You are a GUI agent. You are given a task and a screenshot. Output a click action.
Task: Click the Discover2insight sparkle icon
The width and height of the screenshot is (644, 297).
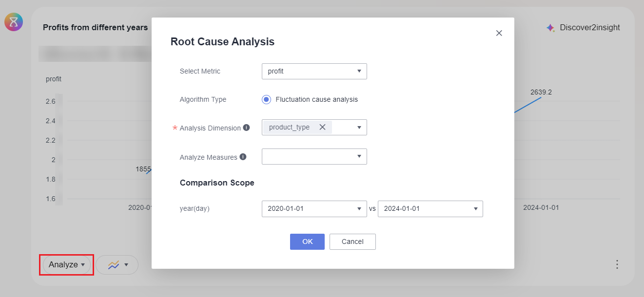(x=550, y=28)
